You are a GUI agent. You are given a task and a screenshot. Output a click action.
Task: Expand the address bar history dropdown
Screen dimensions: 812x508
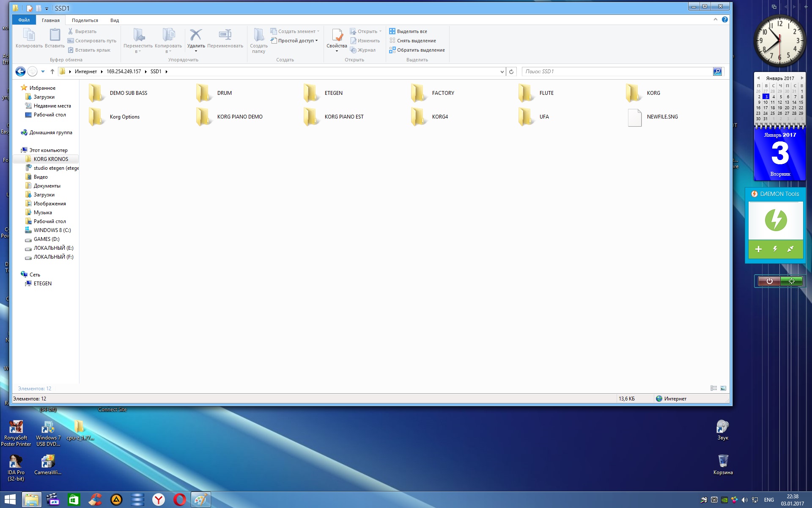pos(502,72)
